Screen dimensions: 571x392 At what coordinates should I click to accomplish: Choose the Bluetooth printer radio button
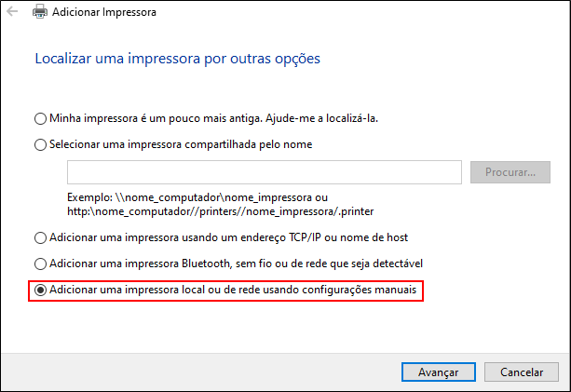click(40, 264)
